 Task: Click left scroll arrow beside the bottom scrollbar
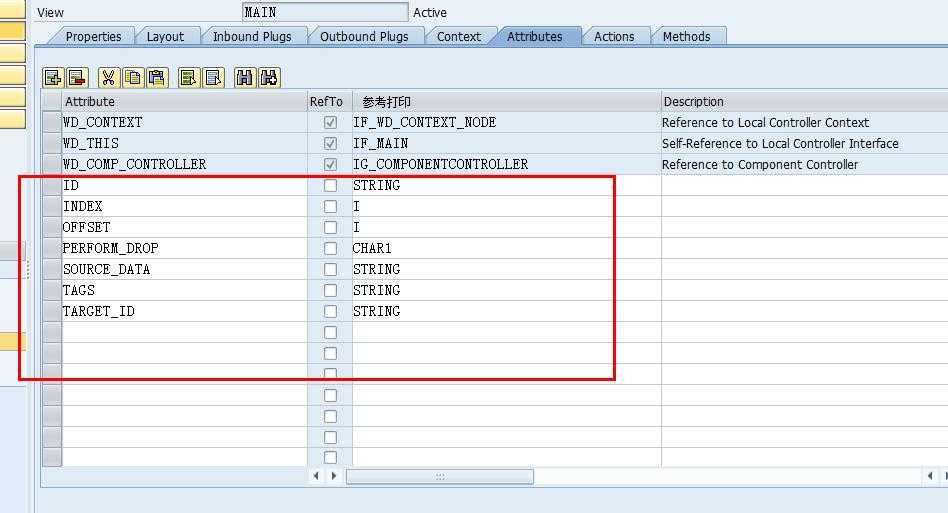[x=316, y=476]
